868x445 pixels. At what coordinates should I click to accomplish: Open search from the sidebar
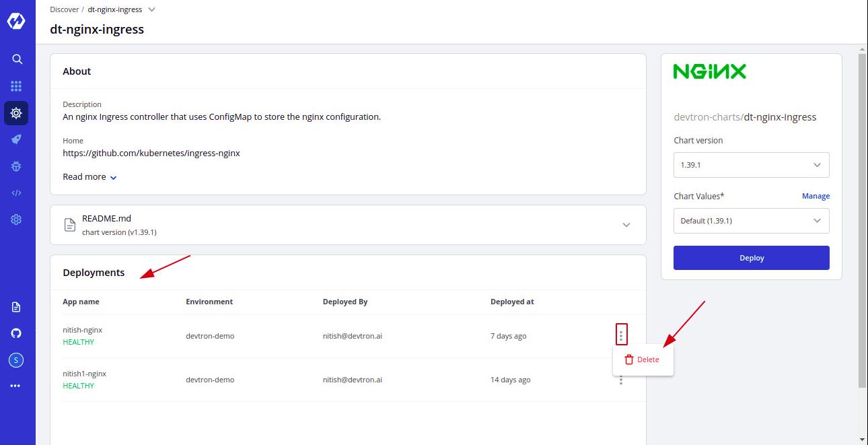17,59
